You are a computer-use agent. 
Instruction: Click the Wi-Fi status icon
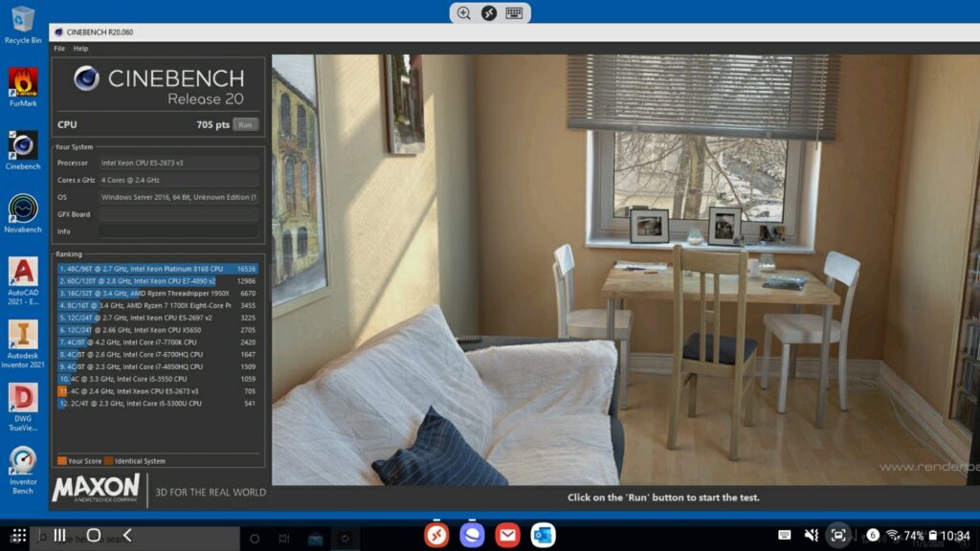(893, 536)
